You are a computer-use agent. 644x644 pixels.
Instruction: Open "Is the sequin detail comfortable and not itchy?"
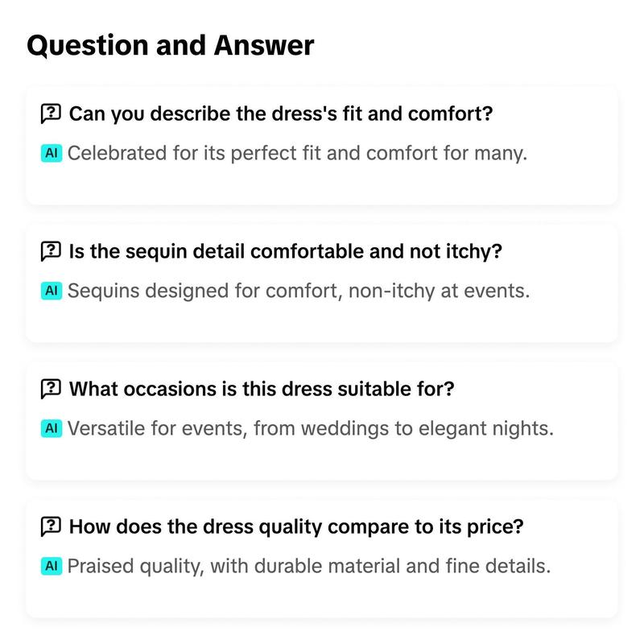285,251
